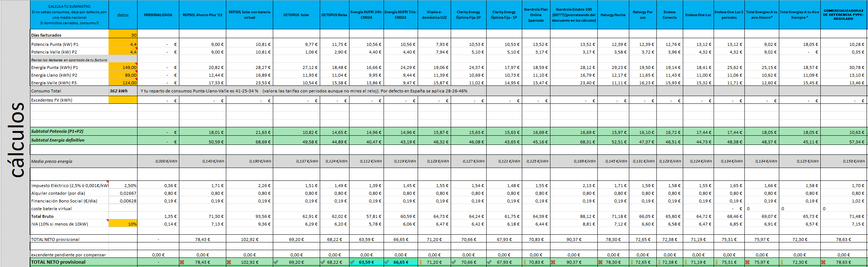The height and width of the screenshot is (267, 868).
Task: Select the Potencia Valle (kW) P2 input cell
Action: 123,52
